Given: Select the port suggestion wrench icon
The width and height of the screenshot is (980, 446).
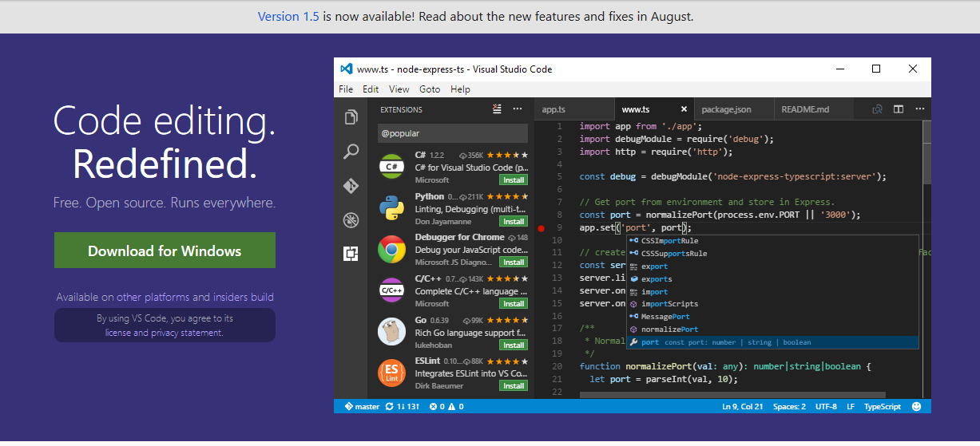Looking at the screenshot, I should tap(633, 342).
